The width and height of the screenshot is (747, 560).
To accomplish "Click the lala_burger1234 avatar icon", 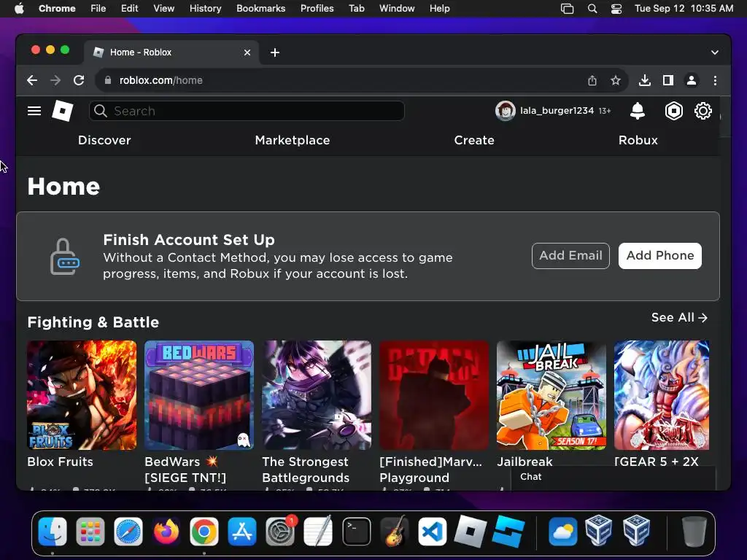I will pos(505,111).
